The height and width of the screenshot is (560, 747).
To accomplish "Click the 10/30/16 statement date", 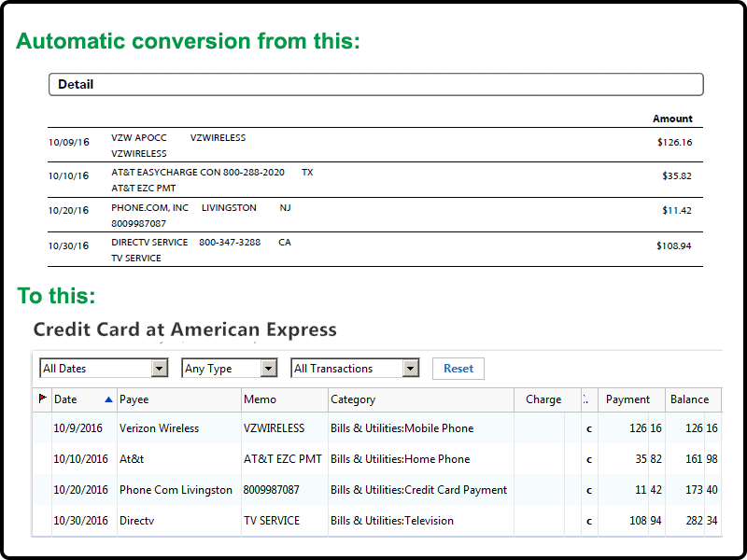I will [x=68, y=246].
